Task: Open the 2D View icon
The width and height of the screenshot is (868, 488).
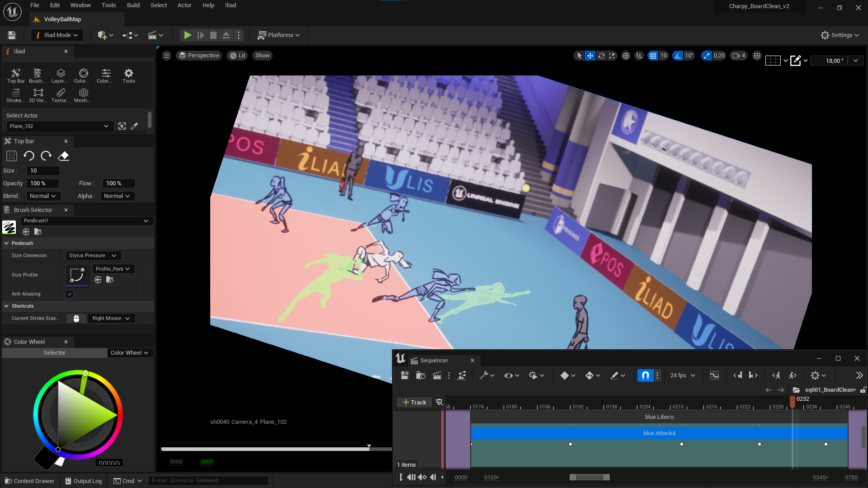Action: point(38,95)
